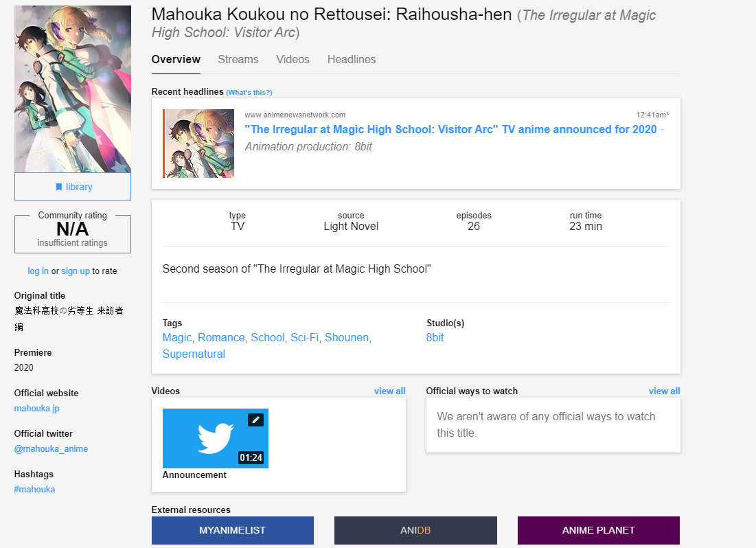Click the 'What's this?' link
Screen dimensions: 756x548
click(249, 93)
